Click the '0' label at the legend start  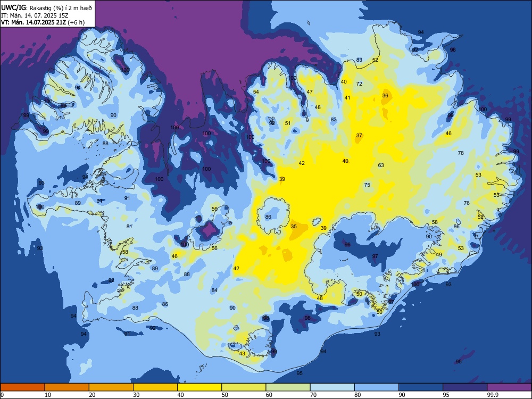pos(2,395)
